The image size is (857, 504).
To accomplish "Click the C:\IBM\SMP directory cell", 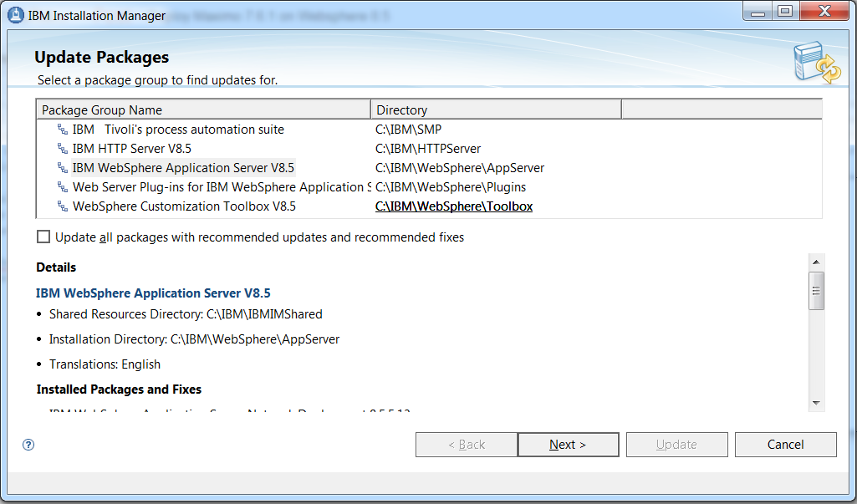I will point(408,130).
